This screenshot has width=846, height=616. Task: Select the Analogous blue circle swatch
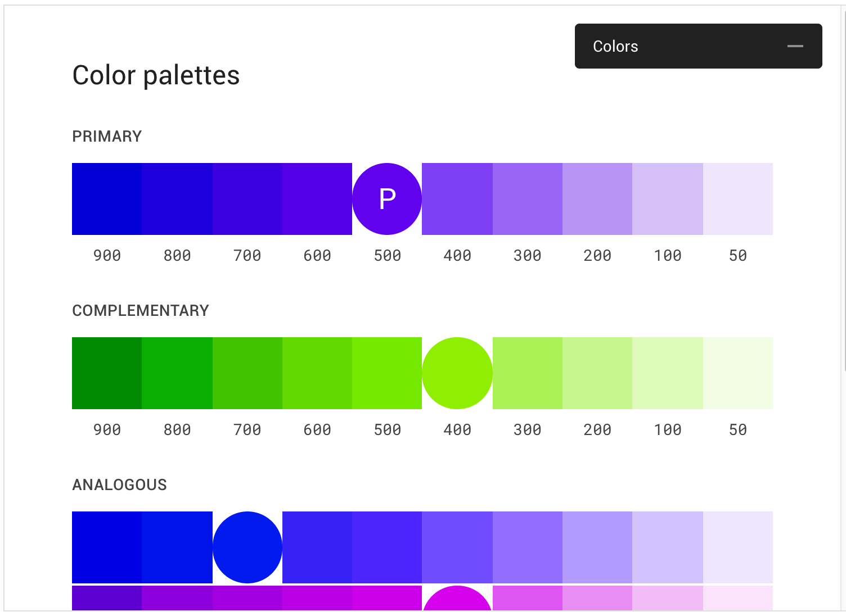[x=247, y=547]
